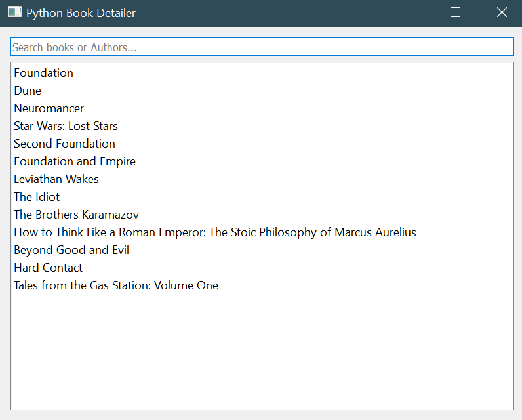Pick Star Wars: Lost Stars entry

pos(66,126)
